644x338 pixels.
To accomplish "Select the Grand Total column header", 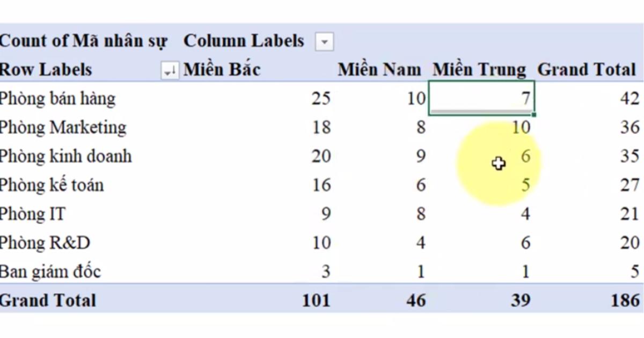I will pyautogui.click(x=589, y=69).
